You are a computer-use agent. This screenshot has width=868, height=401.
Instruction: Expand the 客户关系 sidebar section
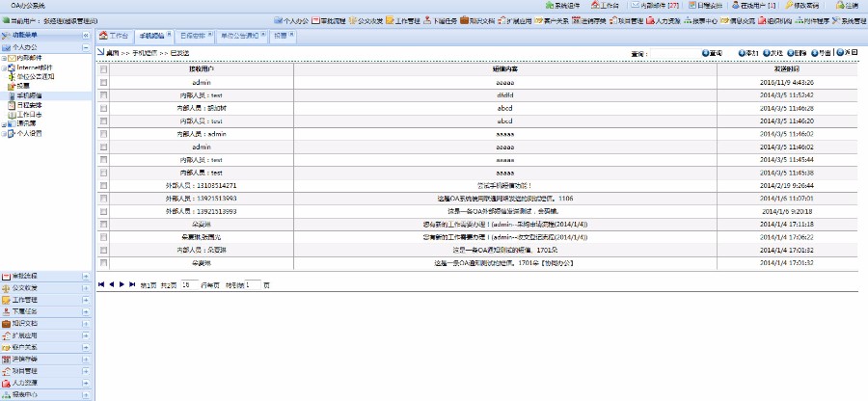click(86, 347)
